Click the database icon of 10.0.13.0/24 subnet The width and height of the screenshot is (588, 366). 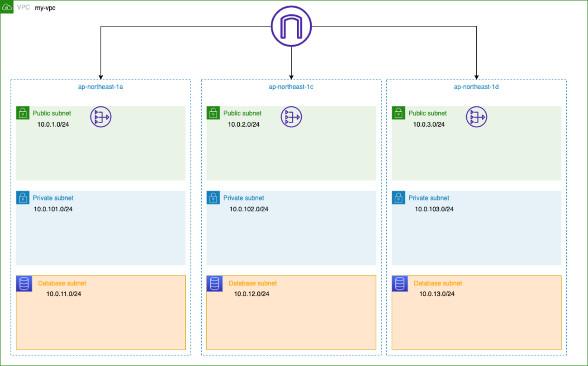[399, 284]
